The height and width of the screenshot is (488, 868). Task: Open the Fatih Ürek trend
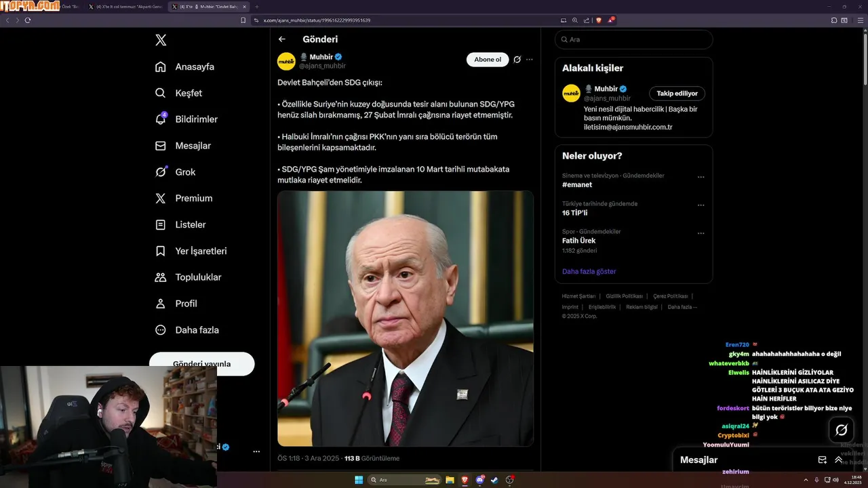pos(578,241)
